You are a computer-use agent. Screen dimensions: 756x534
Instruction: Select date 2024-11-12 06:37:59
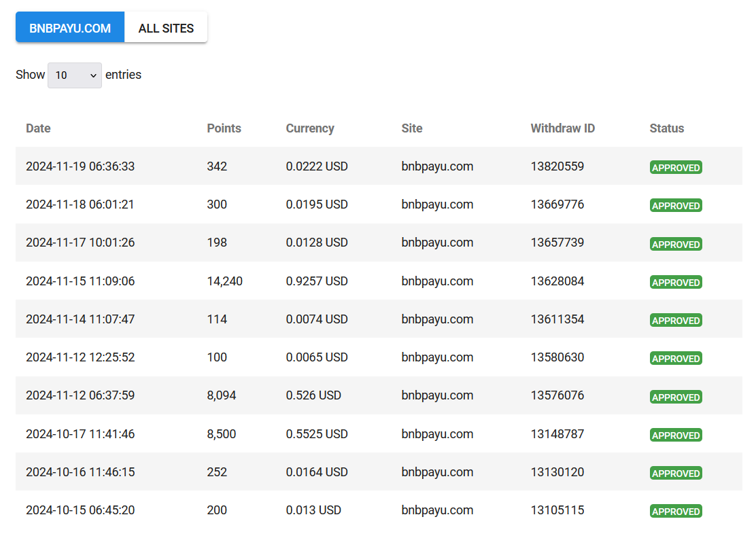click(x=80, y=395)
